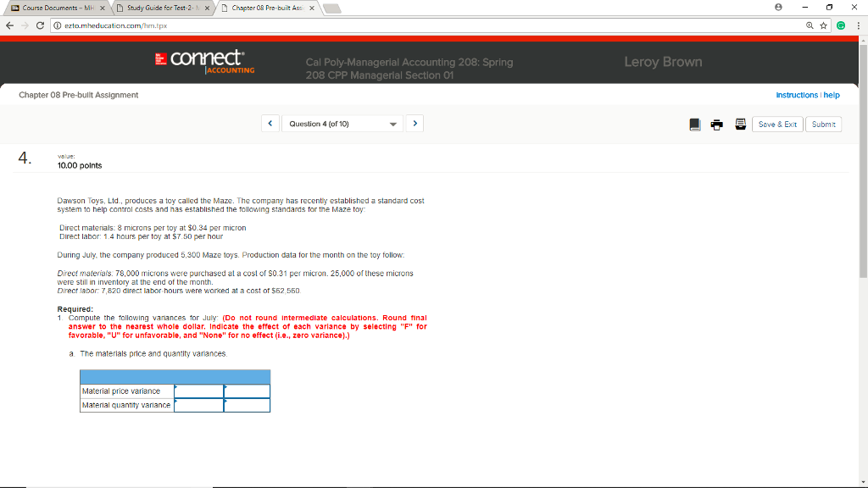Open the help link
Screen dimensions: 868x488
click(x=832, y=95)
